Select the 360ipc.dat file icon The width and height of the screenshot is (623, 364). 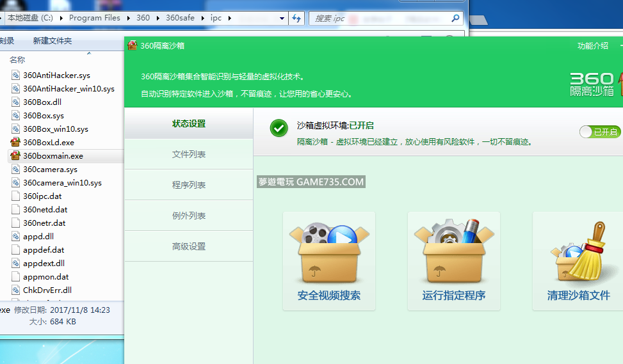pos(15,196)
